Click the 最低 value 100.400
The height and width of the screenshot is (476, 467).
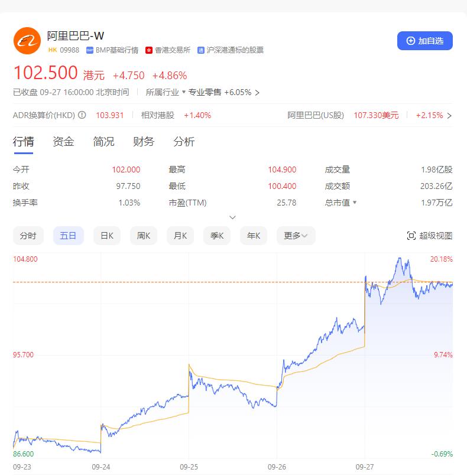click(282, 186)
